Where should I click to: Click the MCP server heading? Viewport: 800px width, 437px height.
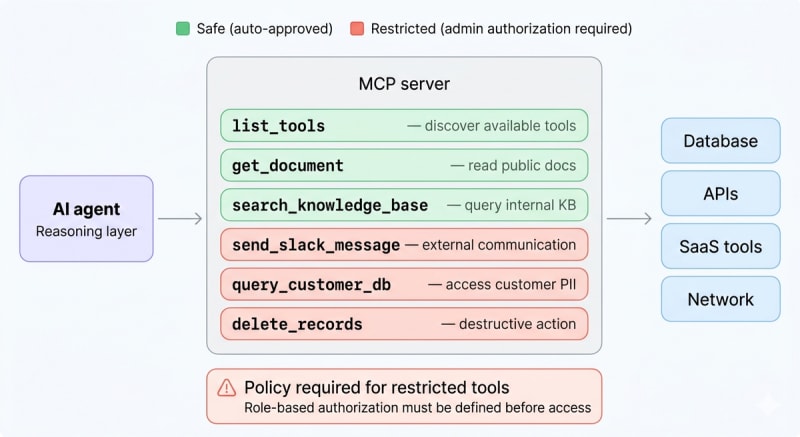tap(404, 84)
